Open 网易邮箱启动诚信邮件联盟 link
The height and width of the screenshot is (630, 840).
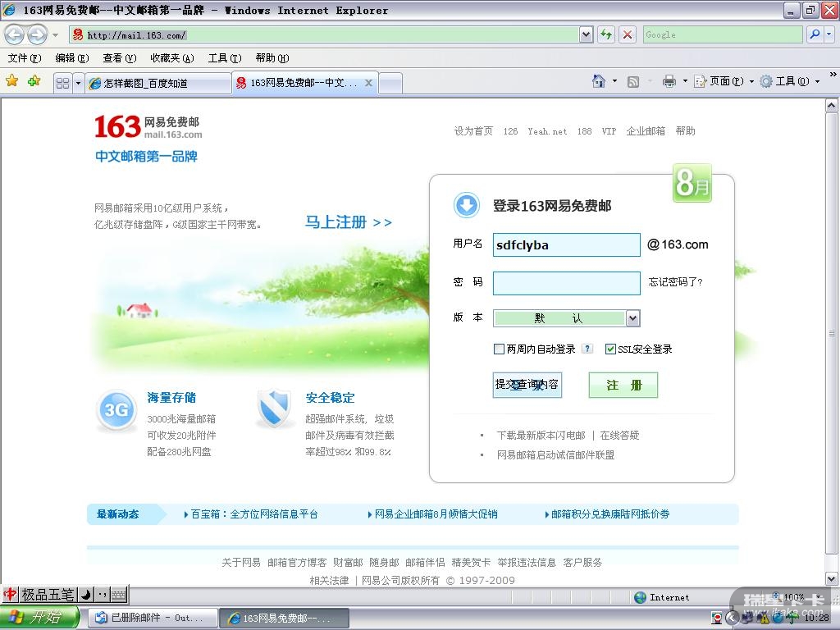click(555, 455)
